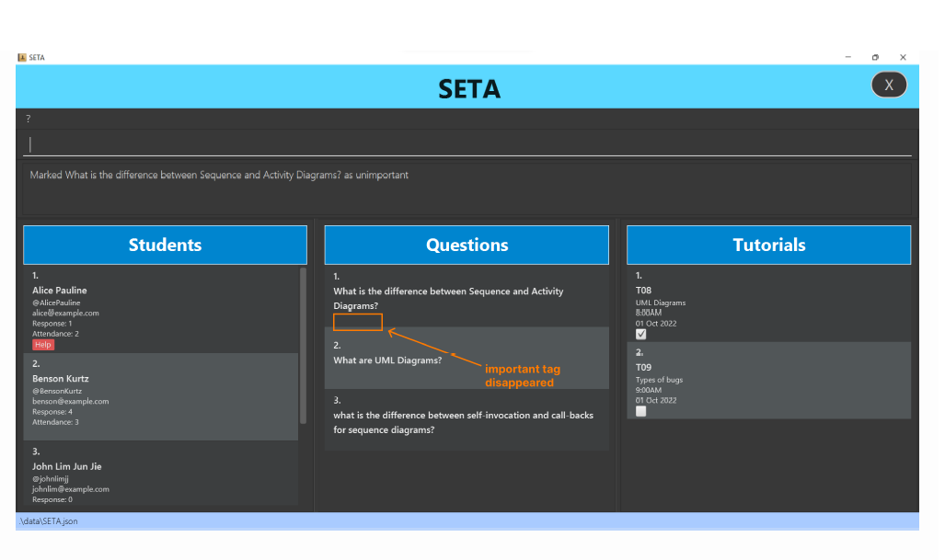The width and height of the screenshot is (945, 560).
Task: Select tutorial T08
Action: [768, 304]
